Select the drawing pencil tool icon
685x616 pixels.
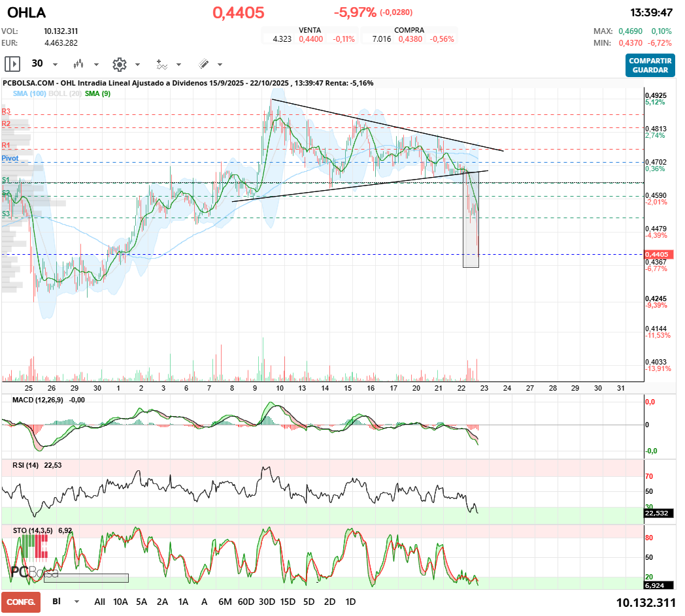point(203,64)
